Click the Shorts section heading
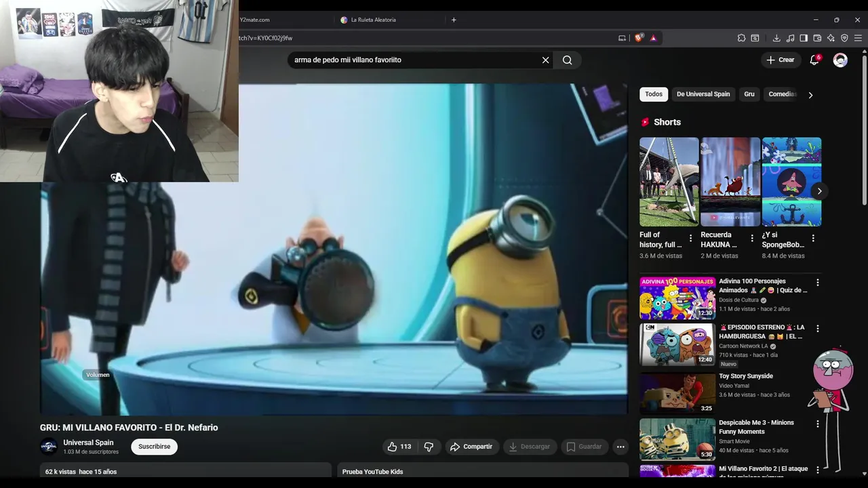The width and height of the screenshot is (868, 488). point(667,122)
